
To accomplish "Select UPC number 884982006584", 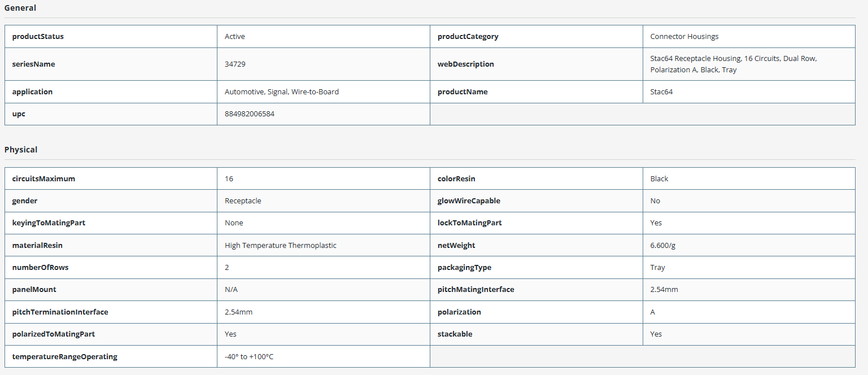I will 250,114.
